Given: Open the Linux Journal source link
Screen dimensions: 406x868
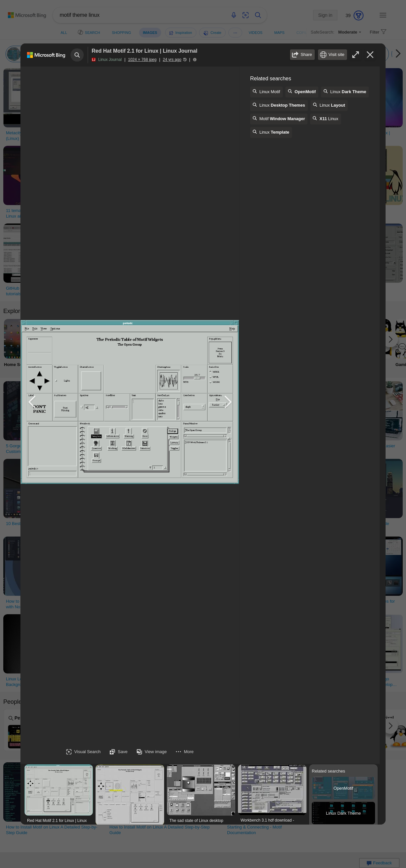Looking at the screenshot, I should tap(110, 60).
